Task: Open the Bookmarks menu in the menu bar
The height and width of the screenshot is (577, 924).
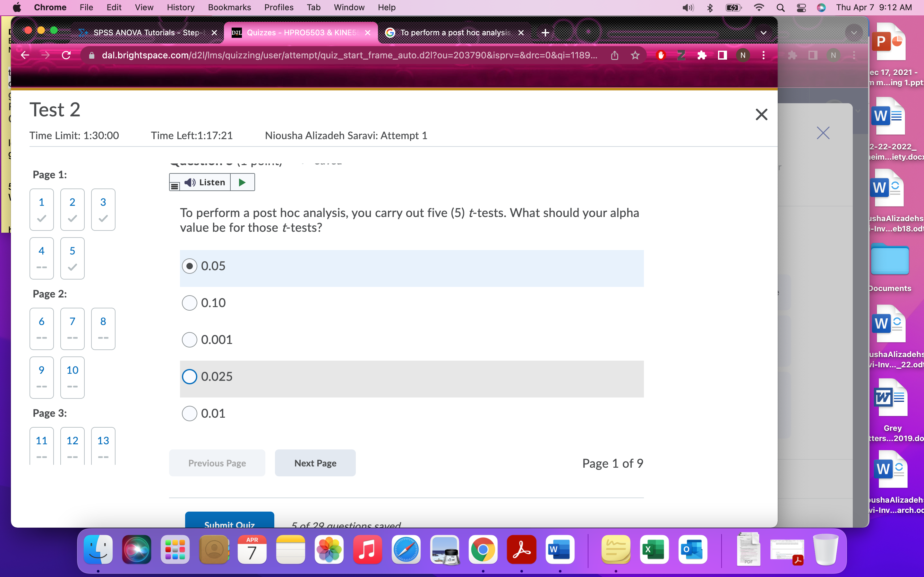Action: (x=229, y=7)
